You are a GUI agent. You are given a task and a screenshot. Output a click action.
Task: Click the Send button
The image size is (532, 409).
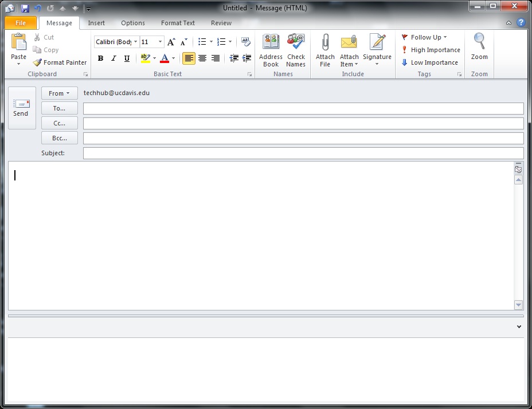click(21, 108)
